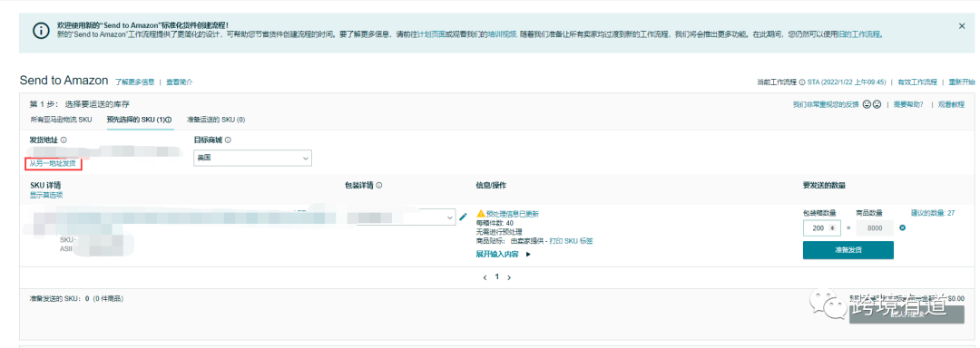980x348 pixels.
Task: Open the 目标商城 dropdown showing 美国
Action: pyautogui.click(x=252, y=159)
